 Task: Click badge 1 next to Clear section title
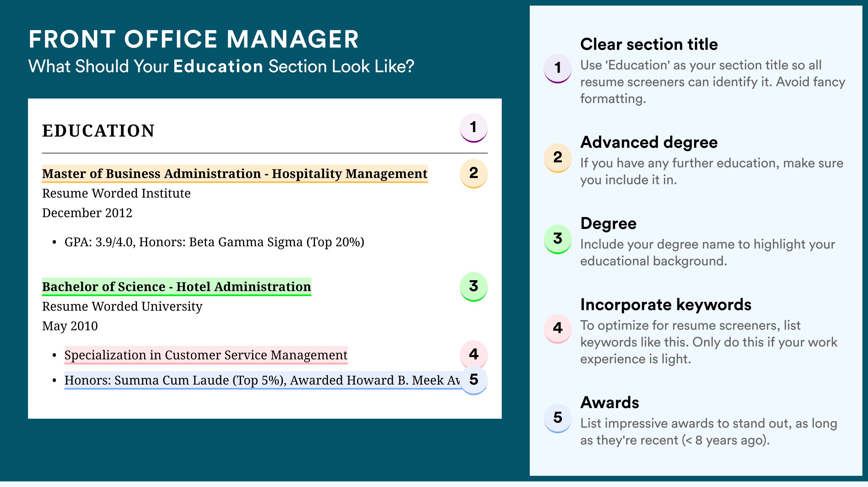[558, 68]
